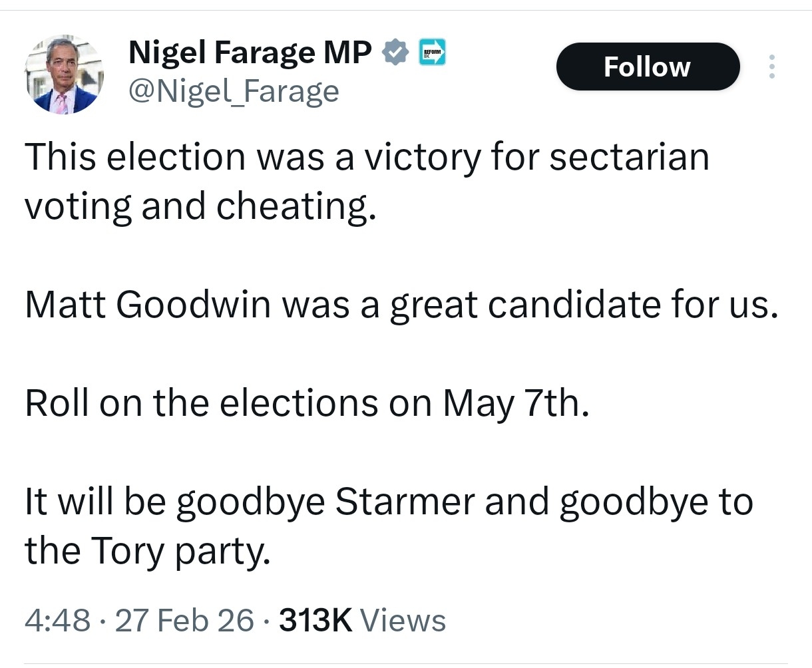Click the name Matt Goodwin in the post

point(148,305)
